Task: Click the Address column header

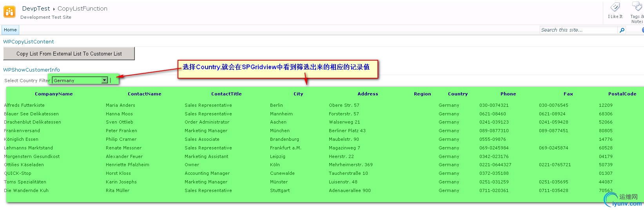Action: 368,94
